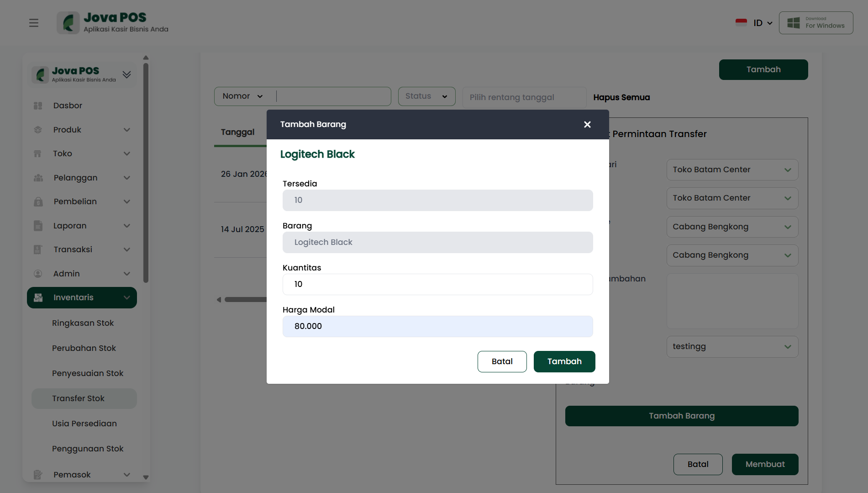Expand the Transaksi menu chevron
Image resolution: width=868 pixels, height=493 pixels.
127,249
